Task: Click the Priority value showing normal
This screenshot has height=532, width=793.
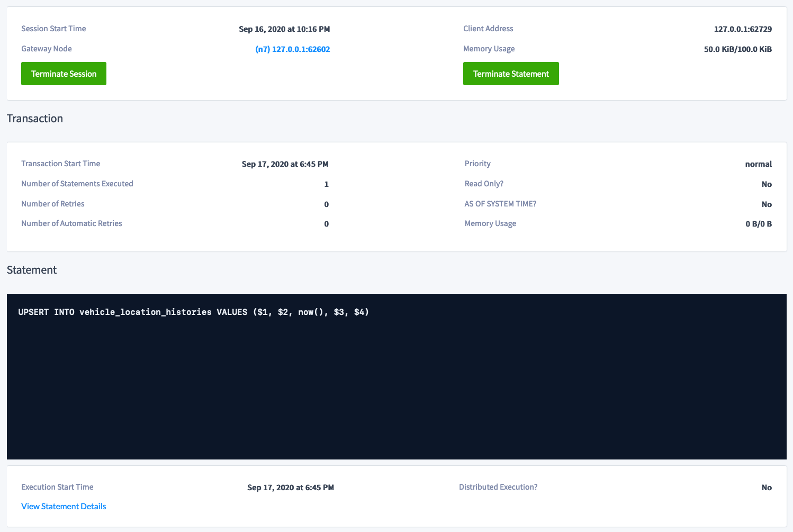Action: tap(758, 164)
